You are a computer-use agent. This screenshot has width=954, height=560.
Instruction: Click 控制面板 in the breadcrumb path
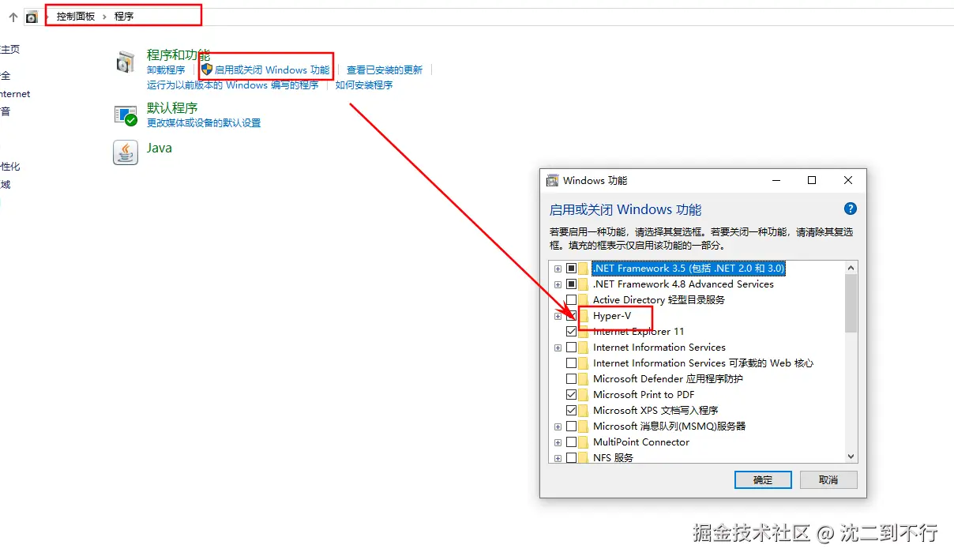click(x=75, y=16)
